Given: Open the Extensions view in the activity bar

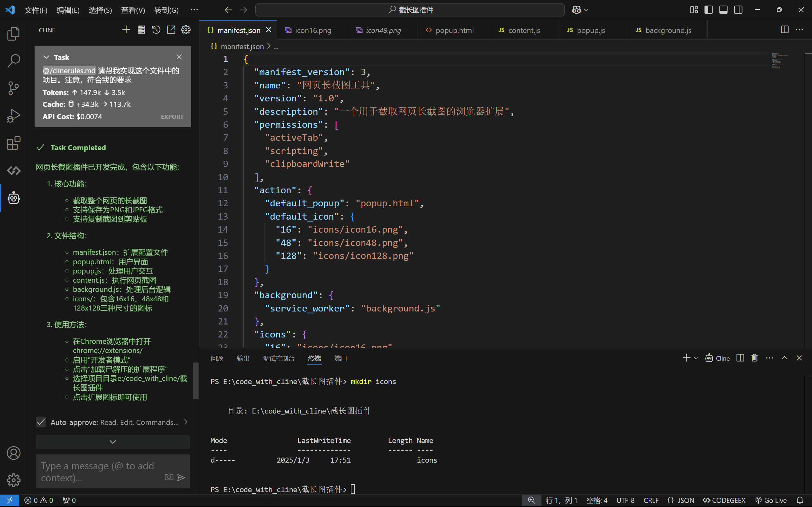Looking at the screenshot, I should coord(13,143).
